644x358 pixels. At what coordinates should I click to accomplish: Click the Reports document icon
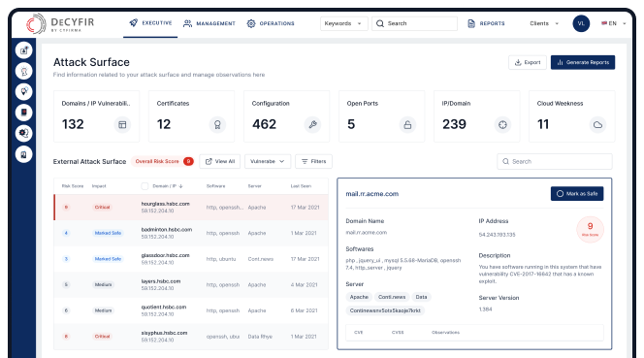coord(471,23)
